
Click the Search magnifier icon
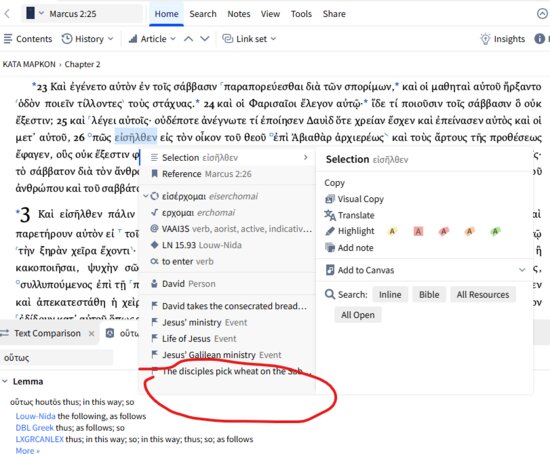click(330, 294)
